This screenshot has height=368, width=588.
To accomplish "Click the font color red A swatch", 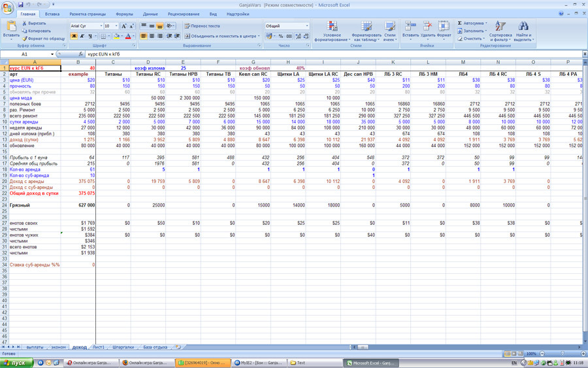I will tap(128, 37).
